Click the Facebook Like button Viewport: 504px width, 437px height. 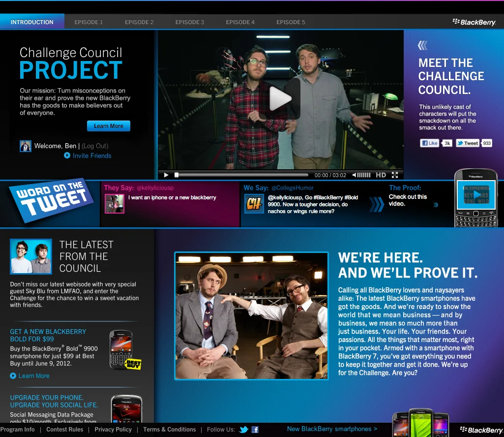[429, 143]
